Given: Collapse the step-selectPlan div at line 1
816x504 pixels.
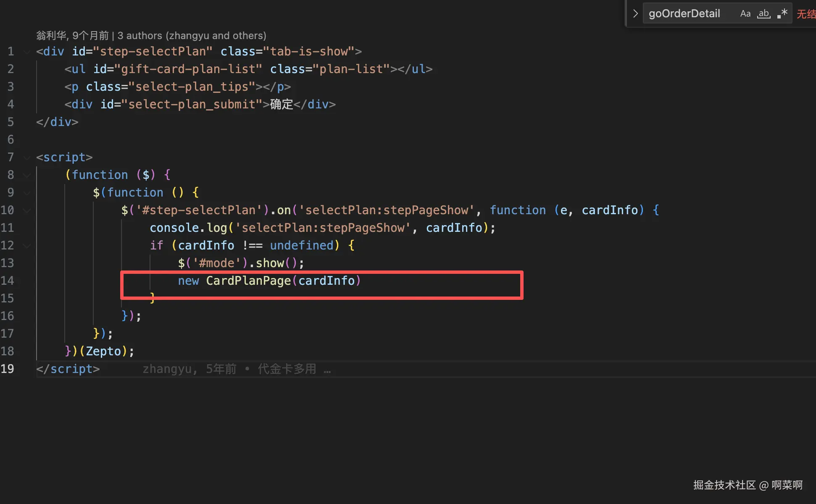Looking at the screenshot, I should pyautogui.click(x=27, y=52).
